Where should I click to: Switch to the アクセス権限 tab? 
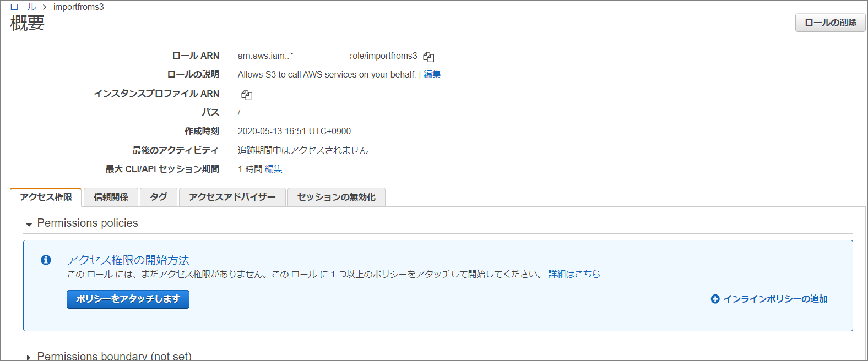[46, 197]
